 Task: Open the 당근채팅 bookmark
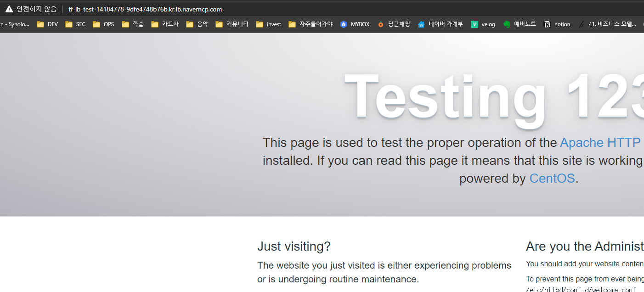coord(394,24)
